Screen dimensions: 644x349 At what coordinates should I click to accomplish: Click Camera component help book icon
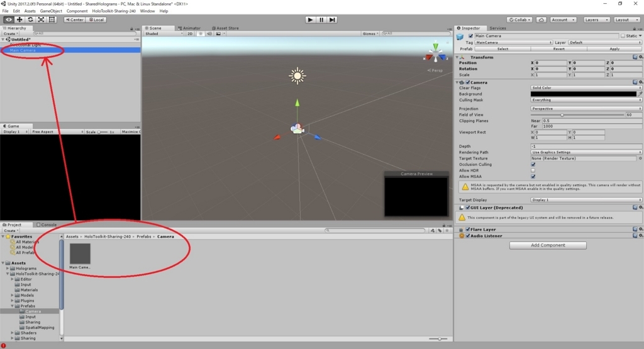click(635, 82)
